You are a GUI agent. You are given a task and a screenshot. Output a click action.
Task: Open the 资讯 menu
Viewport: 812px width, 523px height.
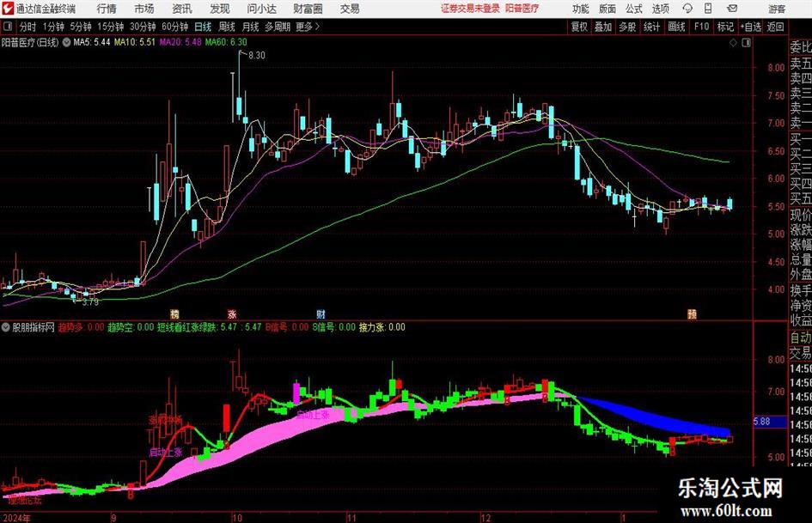[182, 9]
